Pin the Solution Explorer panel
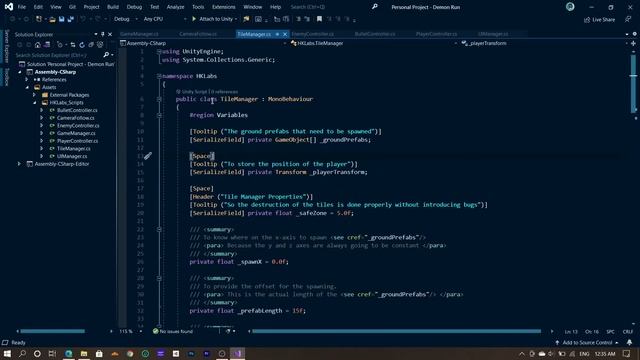 102,34
